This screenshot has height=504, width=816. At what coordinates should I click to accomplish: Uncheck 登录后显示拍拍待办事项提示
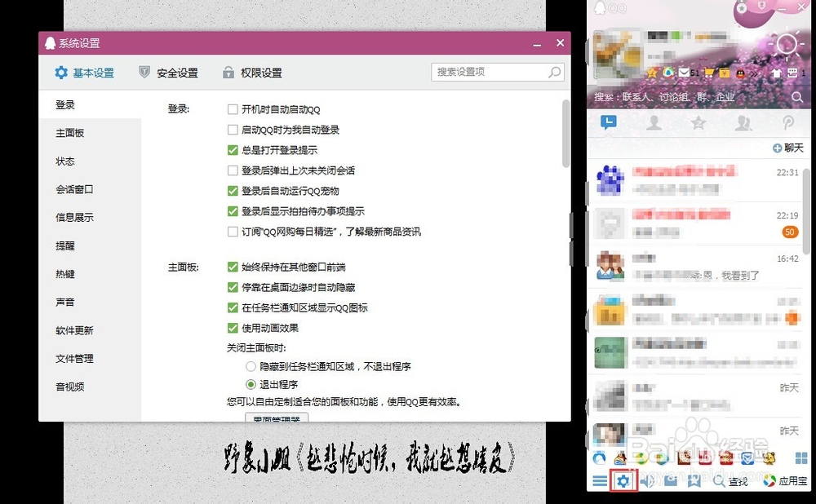coord(233,211)
